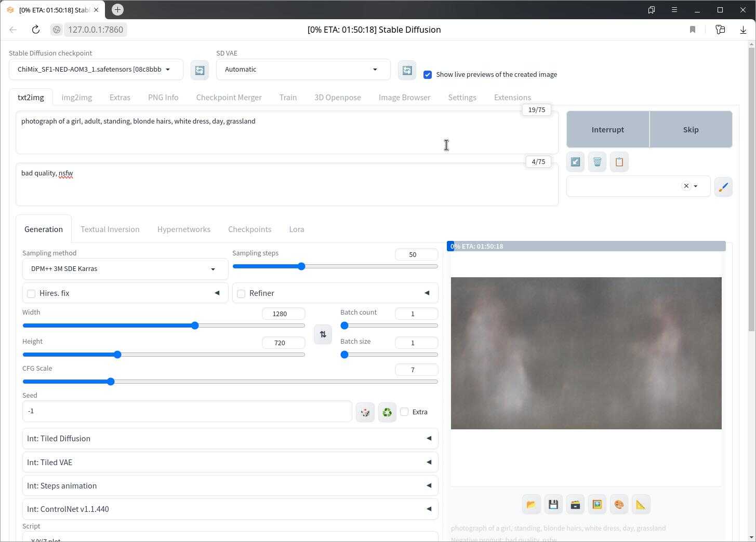Open the 3D Openpose tab
Viewport: 756px width, 542px height.
pos(338,98)
